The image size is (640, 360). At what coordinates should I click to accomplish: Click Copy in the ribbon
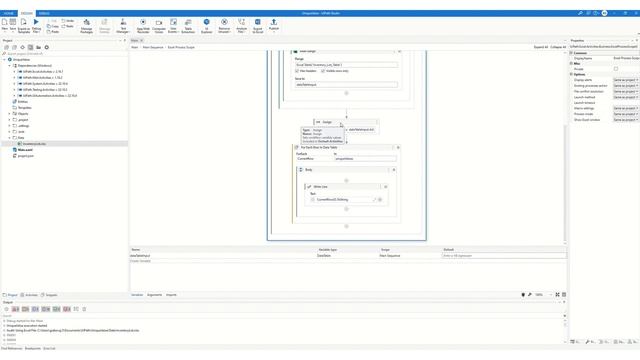[x=53, y=26]
